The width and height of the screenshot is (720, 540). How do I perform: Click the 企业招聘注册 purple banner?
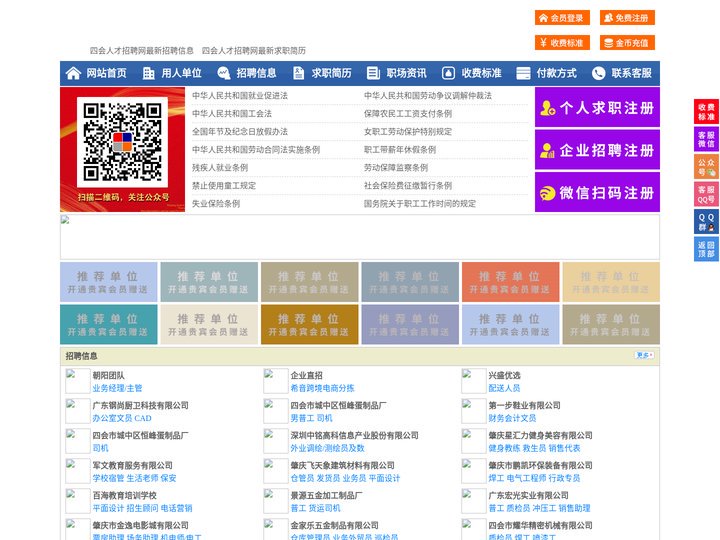pos(597,150)
